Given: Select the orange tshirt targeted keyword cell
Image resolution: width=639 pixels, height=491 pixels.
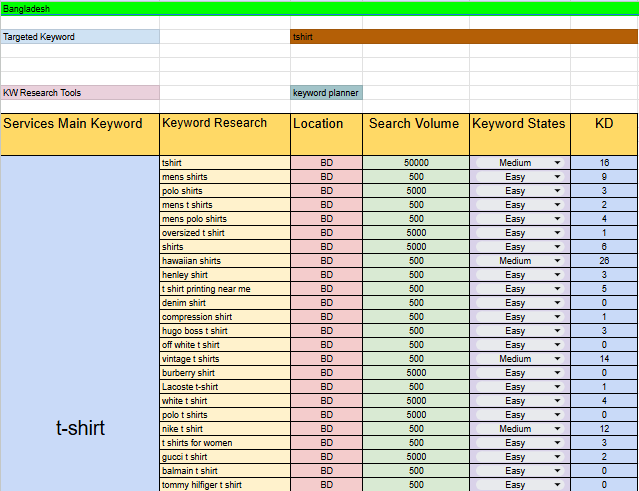Looking at the screenshot, I should (x=463, y=37).
